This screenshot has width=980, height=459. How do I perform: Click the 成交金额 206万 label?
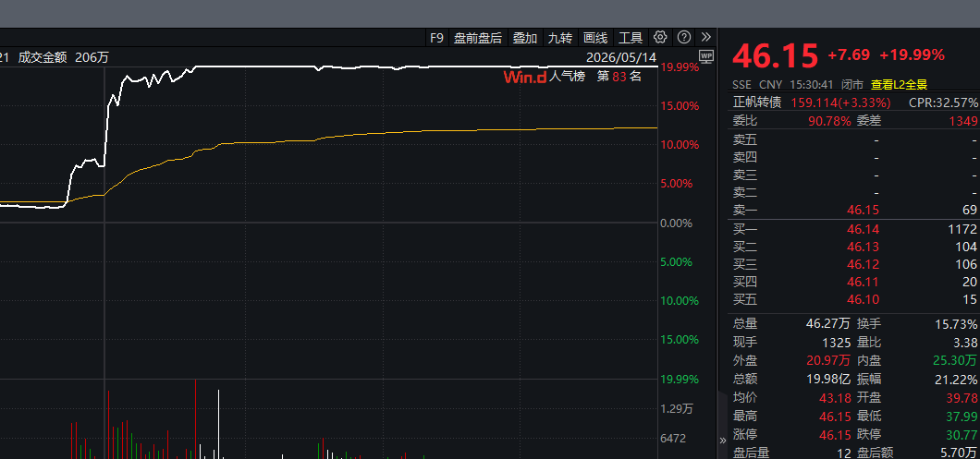(x=63, y=57)
